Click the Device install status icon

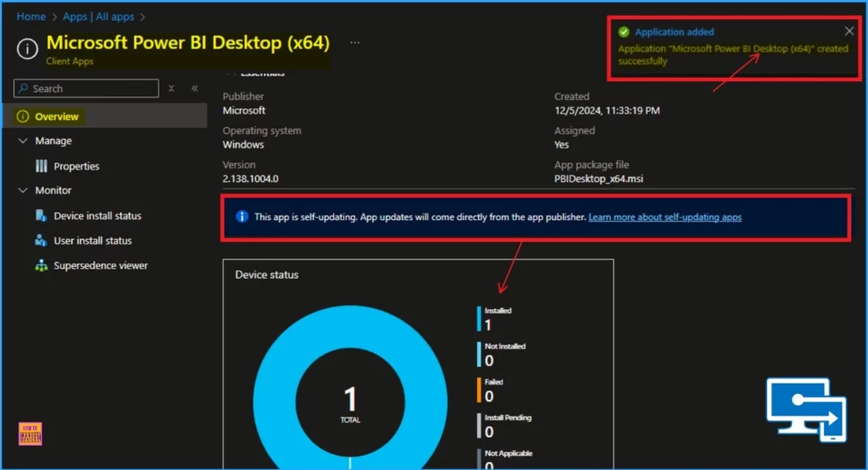[x=41, y=216]
